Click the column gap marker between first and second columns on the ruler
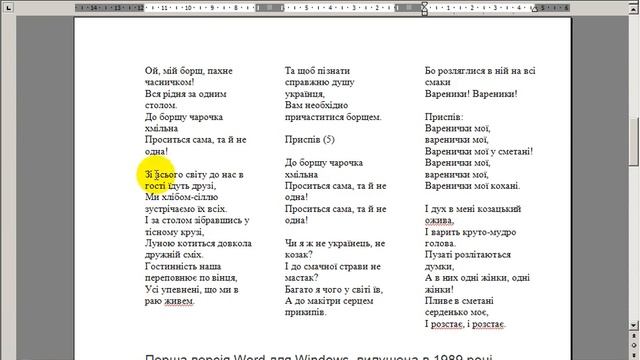Screen dimensions: 640x360 point(269,8)
